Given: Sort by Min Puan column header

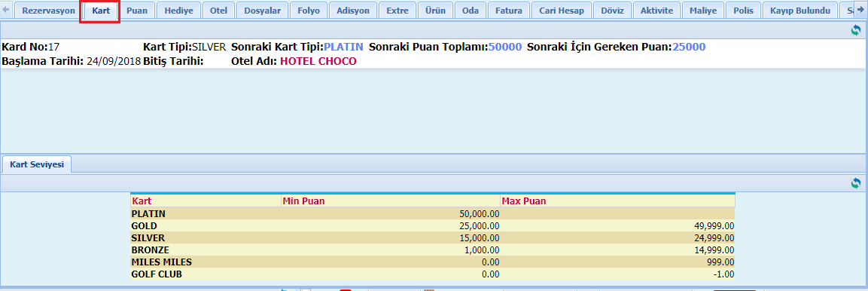Looking at the screenshot, I should (391, 201).
